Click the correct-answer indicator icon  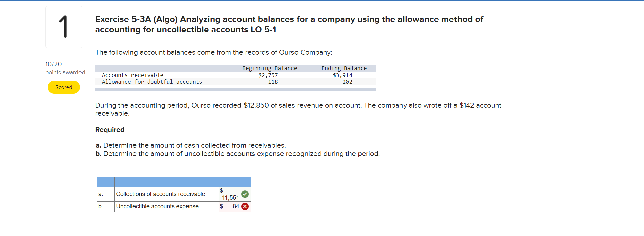point(245,194)
